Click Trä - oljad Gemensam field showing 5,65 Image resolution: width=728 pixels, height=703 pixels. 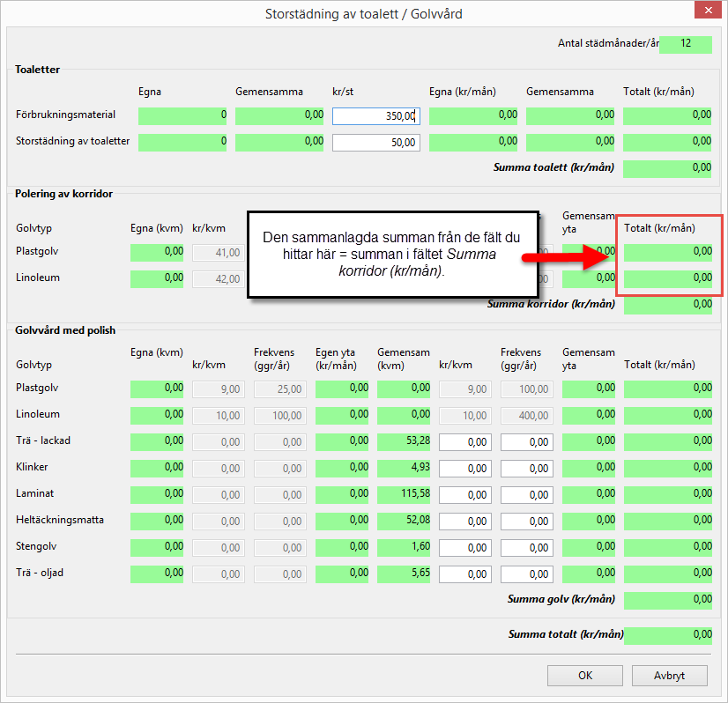404,573
